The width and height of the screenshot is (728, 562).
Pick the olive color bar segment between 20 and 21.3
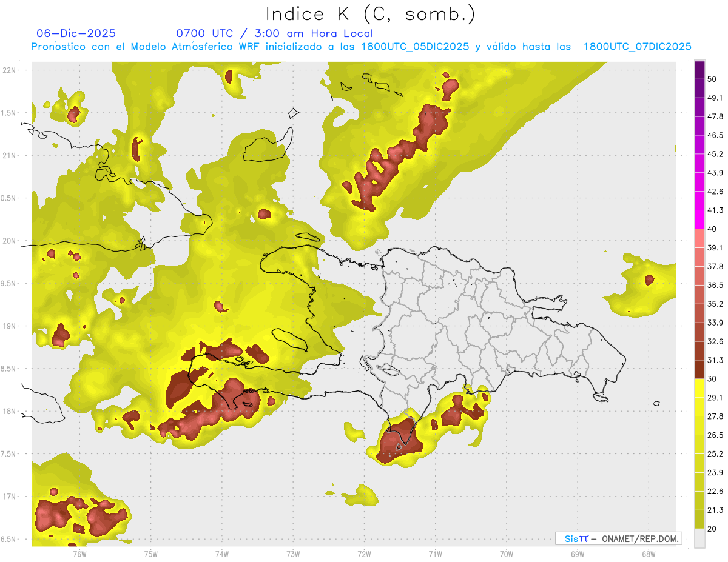pos(699,519)
